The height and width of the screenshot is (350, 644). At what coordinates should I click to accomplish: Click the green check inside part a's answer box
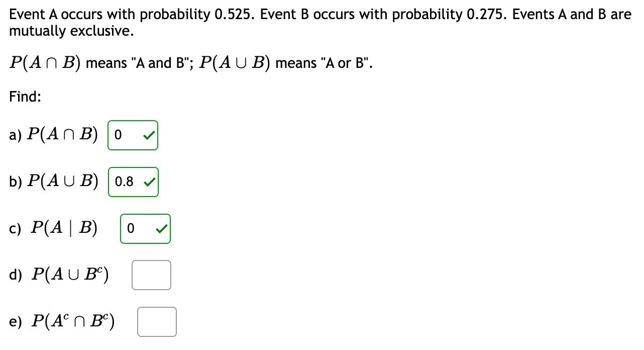point(148,134)
